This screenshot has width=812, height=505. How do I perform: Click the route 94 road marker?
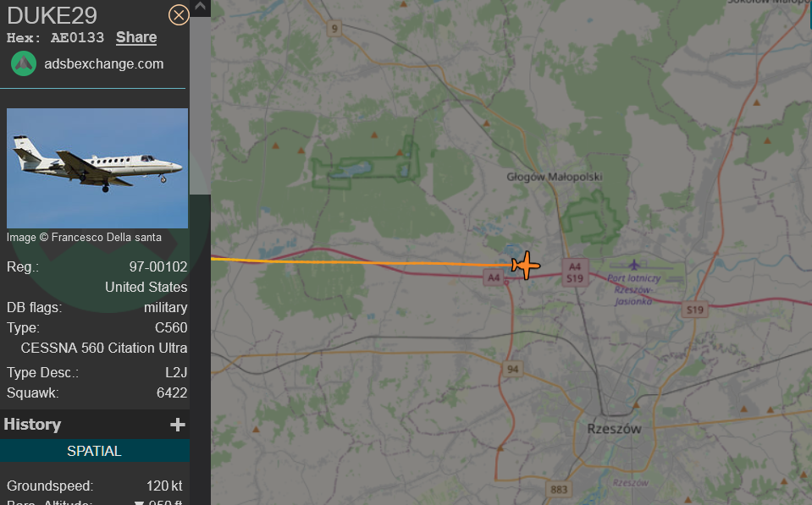click(x=512, y=369)
